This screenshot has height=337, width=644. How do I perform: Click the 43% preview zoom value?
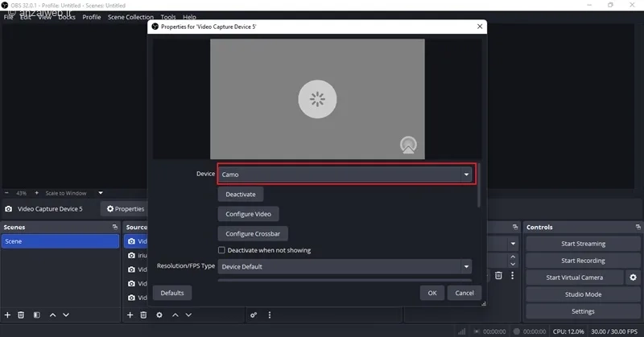pos(22,193)
